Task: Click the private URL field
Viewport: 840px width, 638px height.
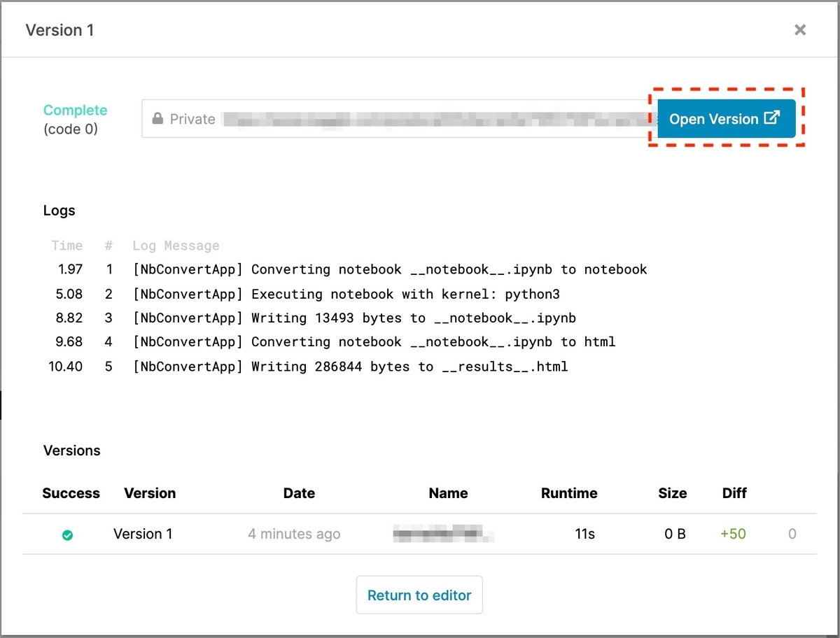Action: pos(399,118)
